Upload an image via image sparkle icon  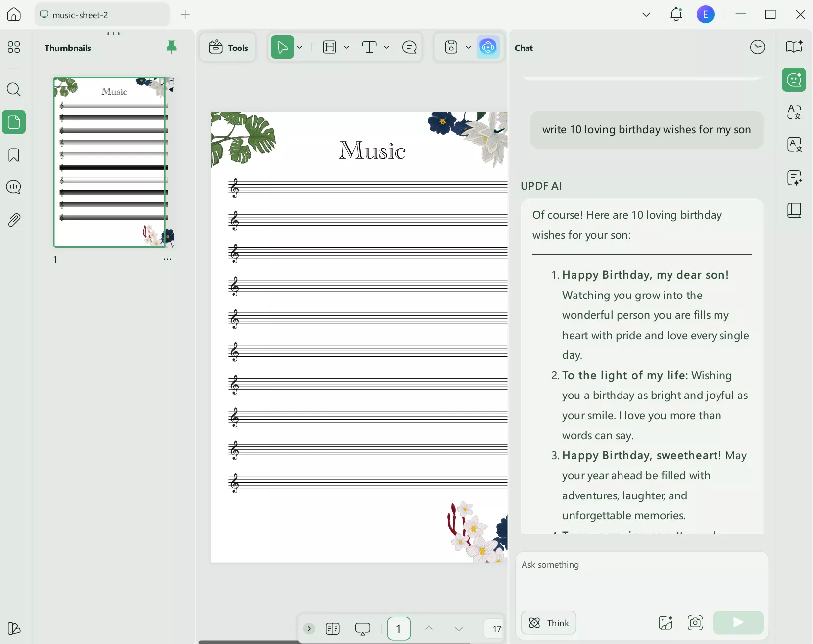tap(666, 623)
